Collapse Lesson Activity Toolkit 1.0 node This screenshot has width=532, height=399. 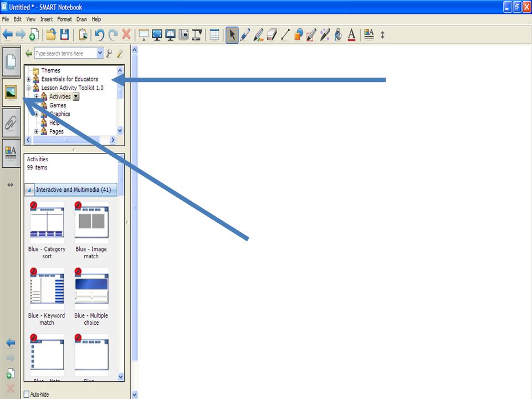pos(28,88)
